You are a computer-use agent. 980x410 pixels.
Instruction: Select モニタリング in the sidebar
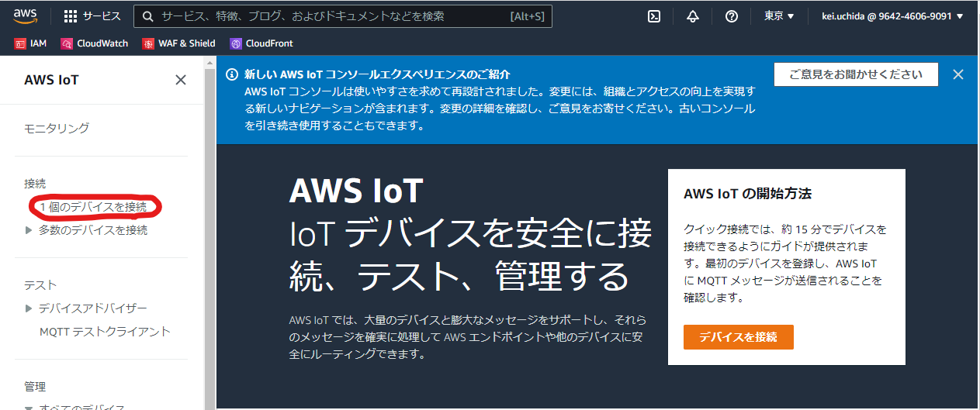(x=57, y=128)
